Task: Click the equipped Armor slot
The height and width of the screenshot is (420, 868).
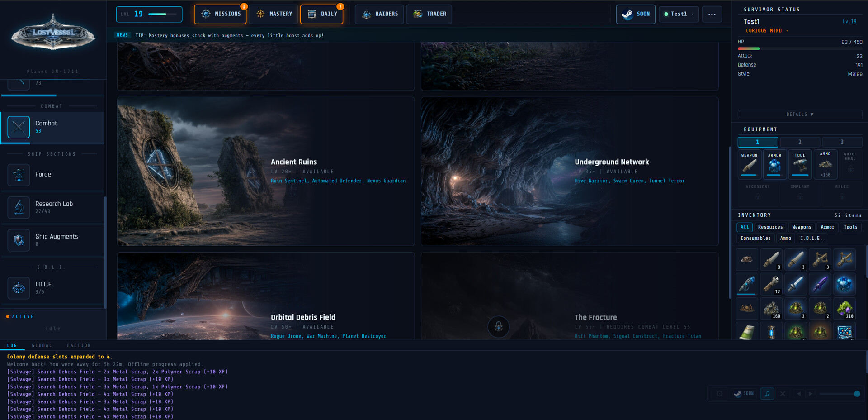Action: click(774, 165)
